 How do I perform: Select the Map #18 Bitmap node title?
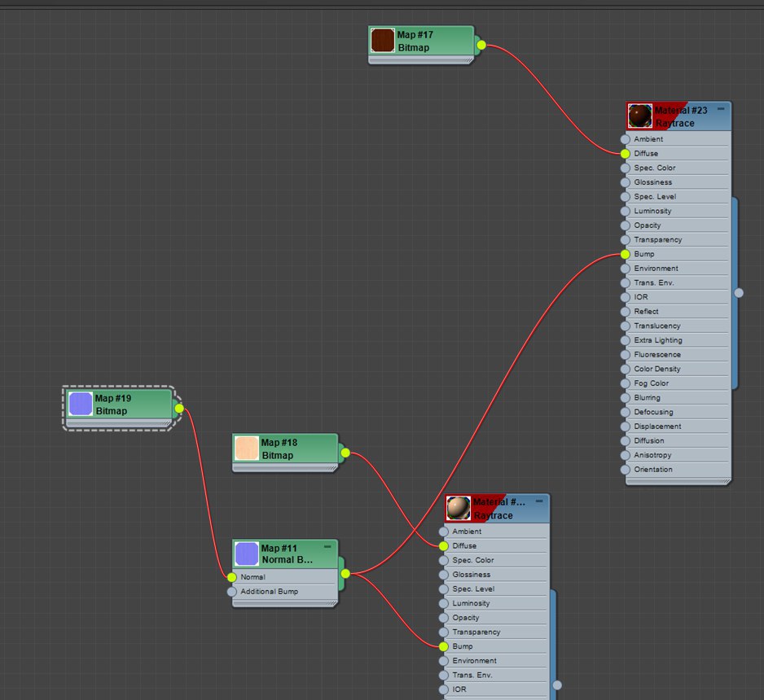[x=279, y=449]
